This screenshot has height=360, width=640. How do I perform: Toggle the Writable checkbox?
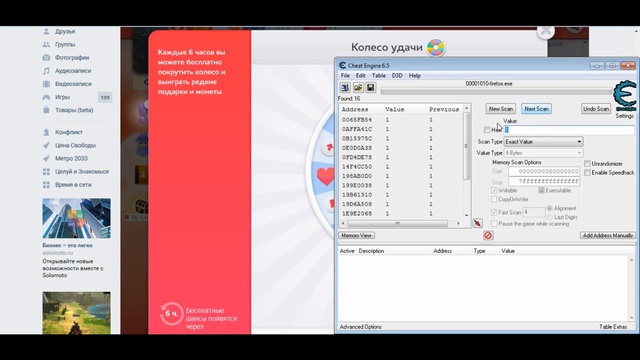pyautogui.click(x=494, y=191)
